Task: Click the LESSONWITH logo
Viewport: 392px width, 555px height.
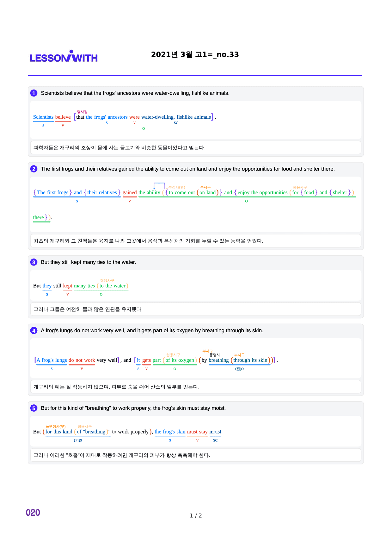Action: 64,56
